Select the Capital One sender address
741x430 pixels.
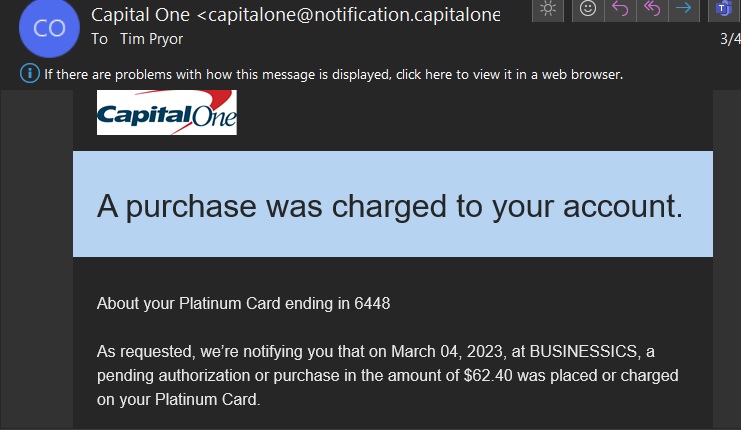click(296, 15)
